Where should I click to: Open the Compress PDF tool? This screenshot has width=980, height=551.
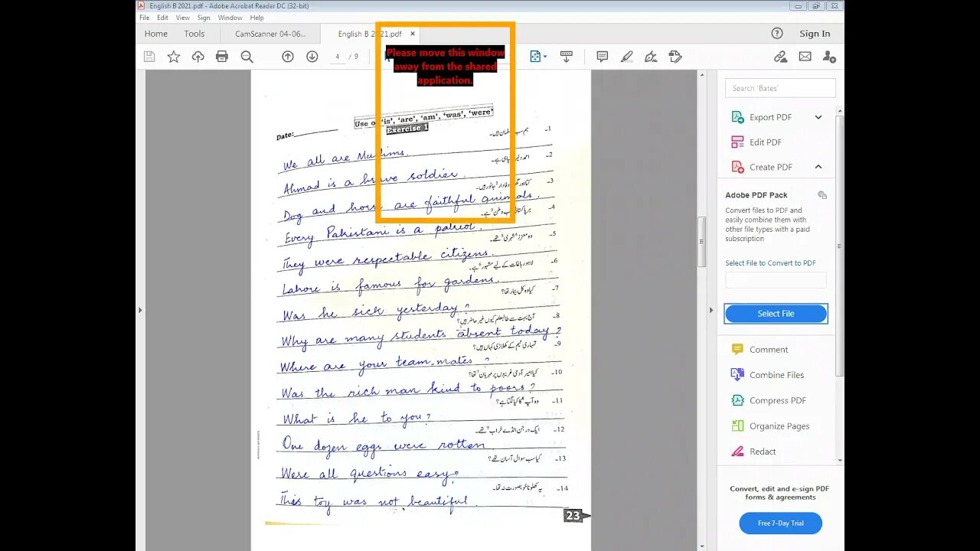(777, 400)
